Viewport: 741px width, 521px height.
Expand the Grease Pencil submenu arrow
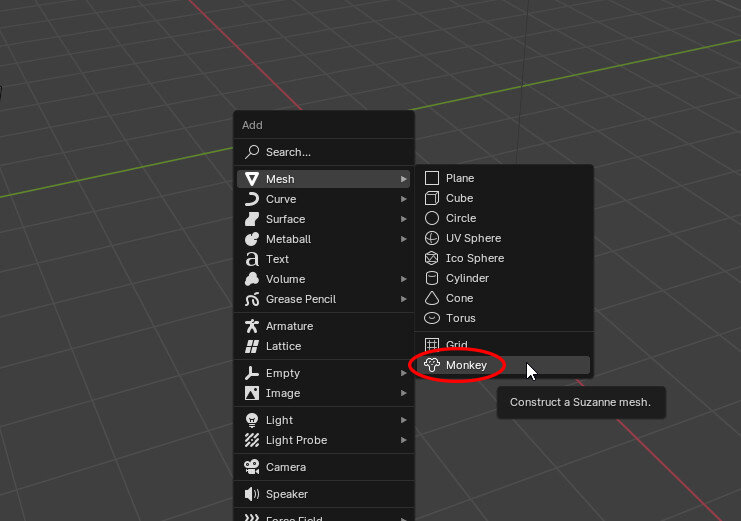403,299
